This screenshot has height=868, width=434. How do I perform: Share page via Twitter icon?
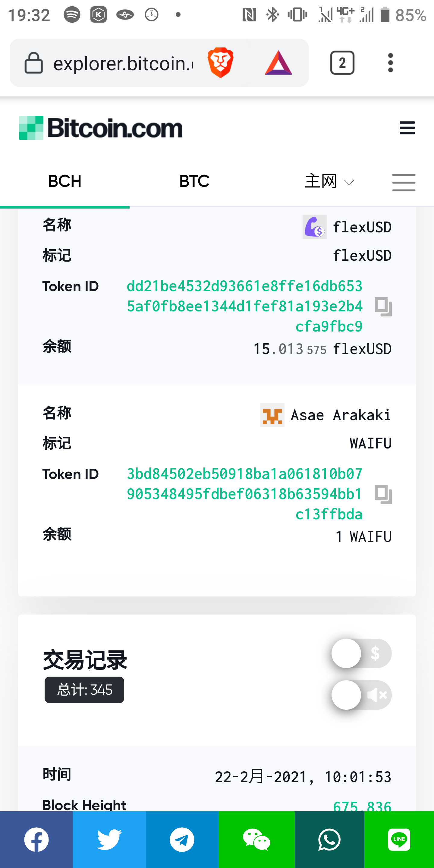pyautogui.click(x=109, y=839)
